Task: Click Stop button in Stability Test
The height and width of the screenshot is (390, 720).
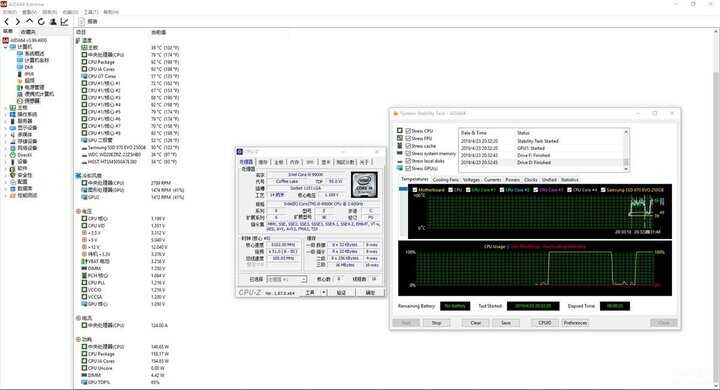Action: (x=436, y=323)
